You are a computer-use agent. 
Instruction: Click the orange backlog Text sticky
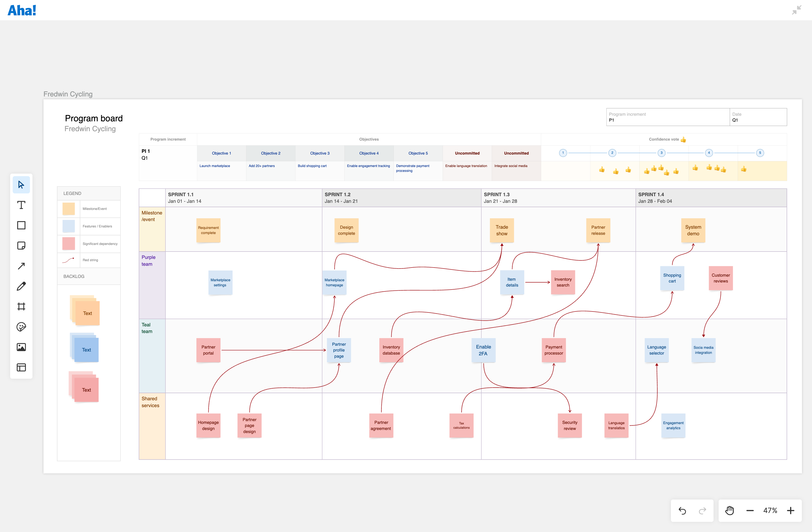87,313
